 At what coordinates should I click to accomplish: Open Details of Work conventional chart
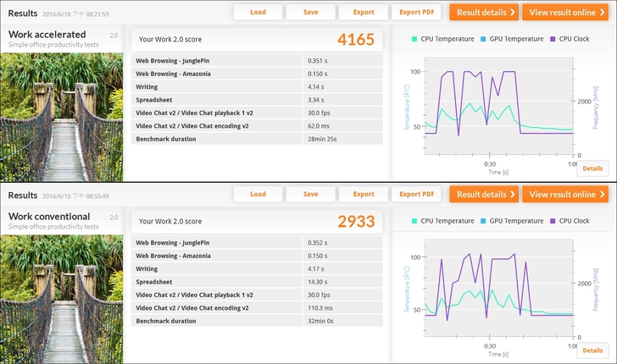592,350
